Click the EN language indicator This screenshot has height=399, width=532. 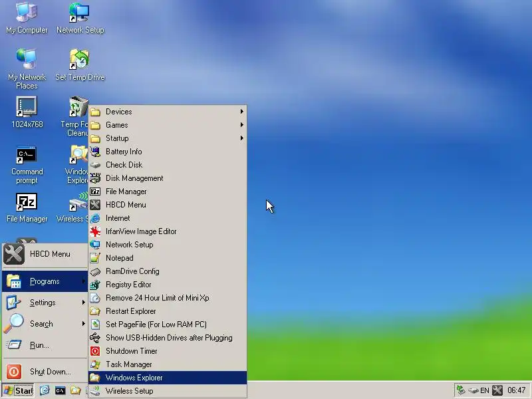[x=485, y=390]
